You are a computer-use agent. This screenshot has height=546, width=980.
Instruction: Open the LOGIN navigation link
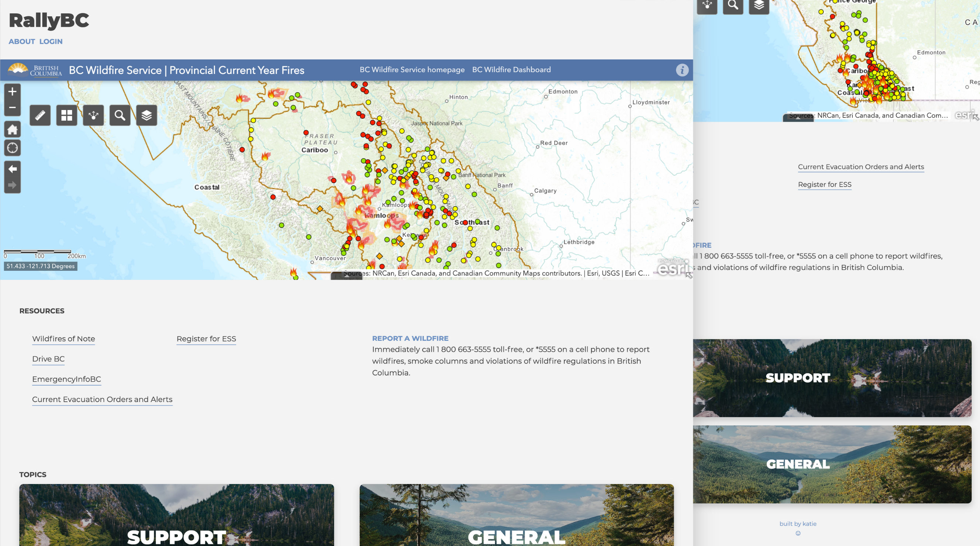pos(51,41)
